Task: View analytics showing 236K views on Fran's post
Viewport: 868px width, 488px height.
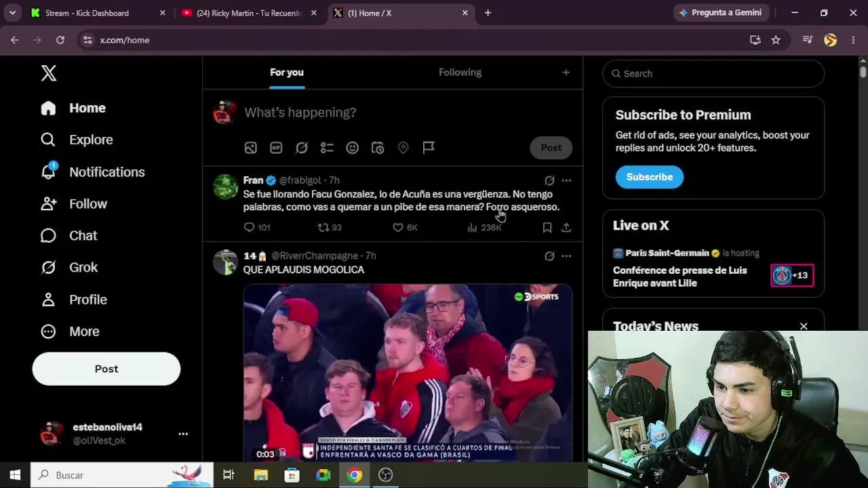Action: click(484, 228)
